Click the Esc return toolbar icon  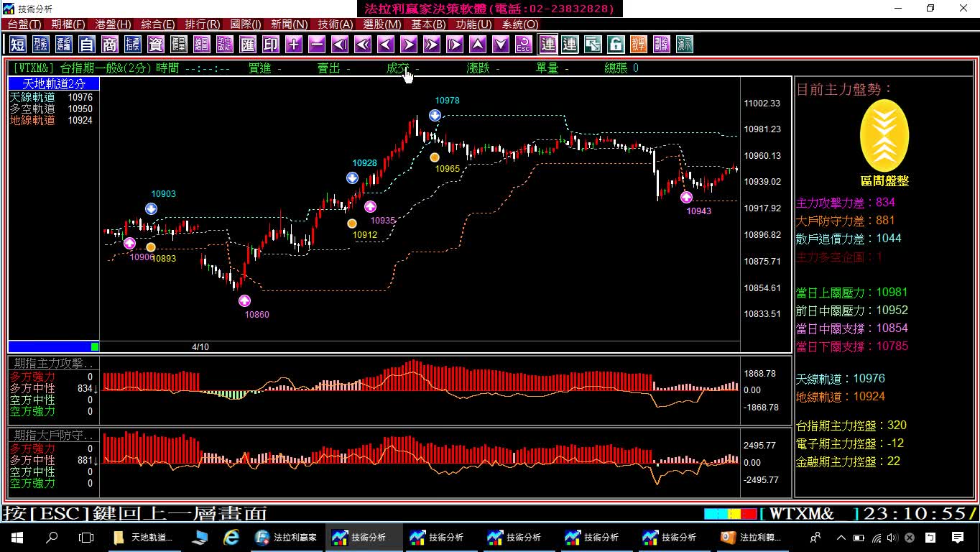(524, 45)
